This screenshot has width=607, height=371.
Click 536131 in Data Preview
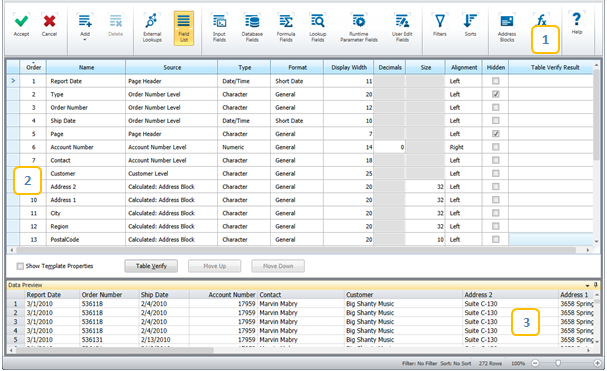(x=92, y=340)
